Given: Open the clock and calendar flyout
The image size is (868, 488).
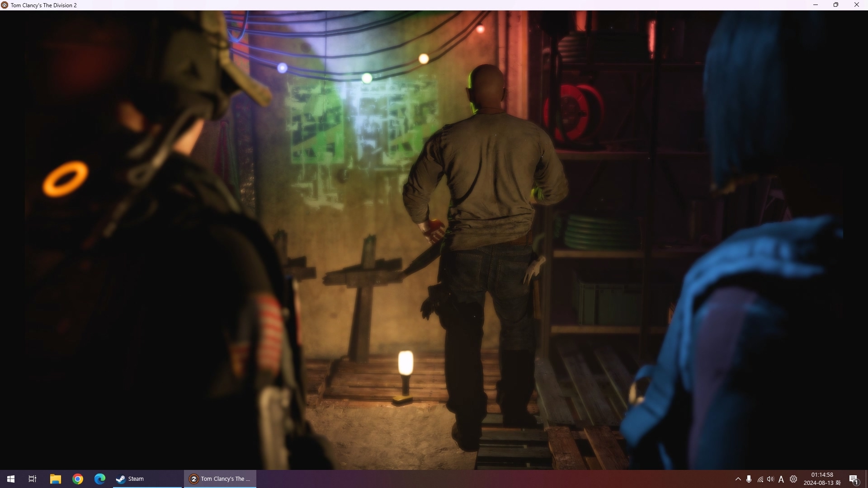Looking at the screenshot, I should pos(822,479).
